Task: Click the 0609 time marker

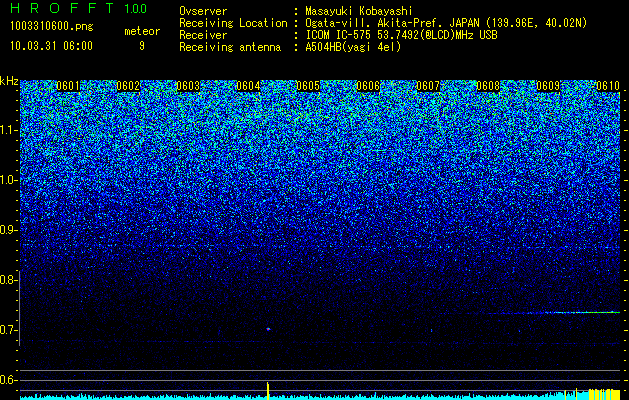Action: [x=548, y=86]
